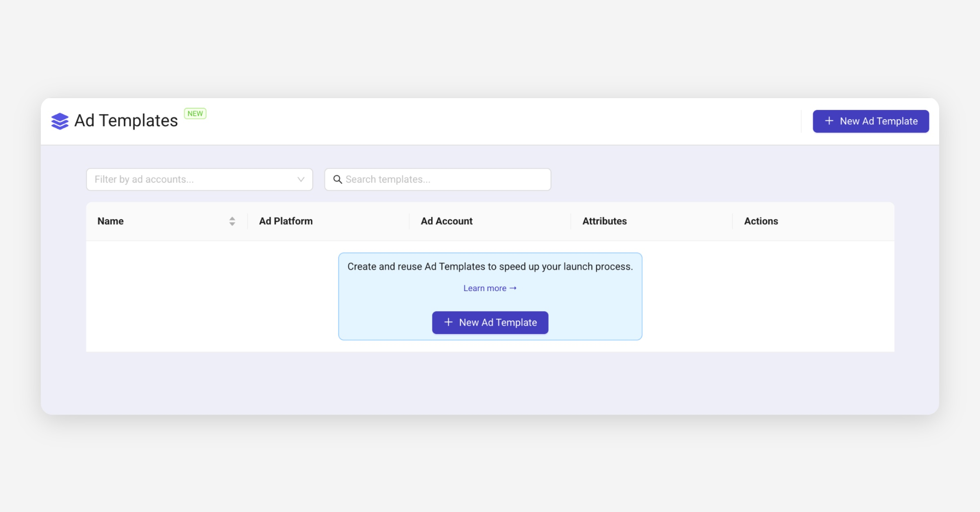
Task: Click the plus icon in the banner button
Action: point(448,322)
